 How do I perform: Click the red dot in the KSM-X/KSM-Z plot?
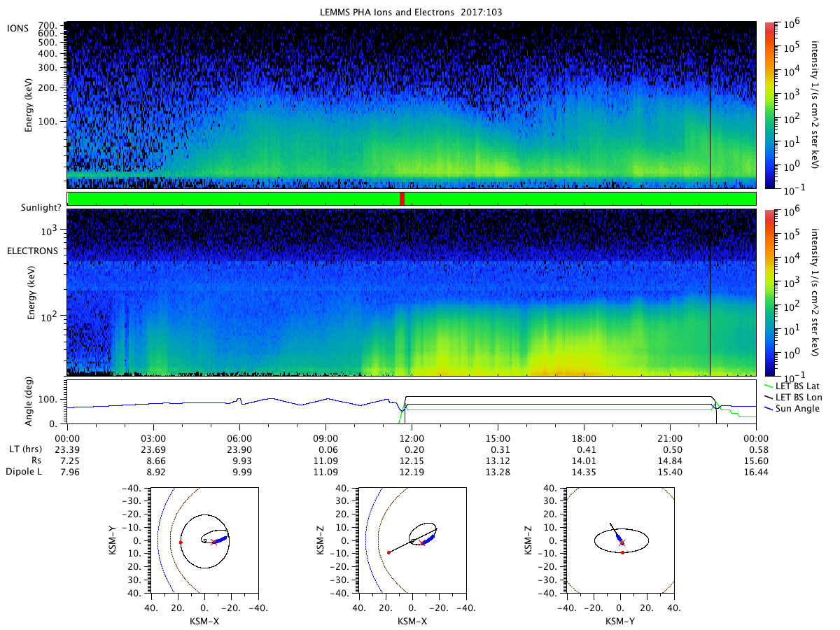388,552
